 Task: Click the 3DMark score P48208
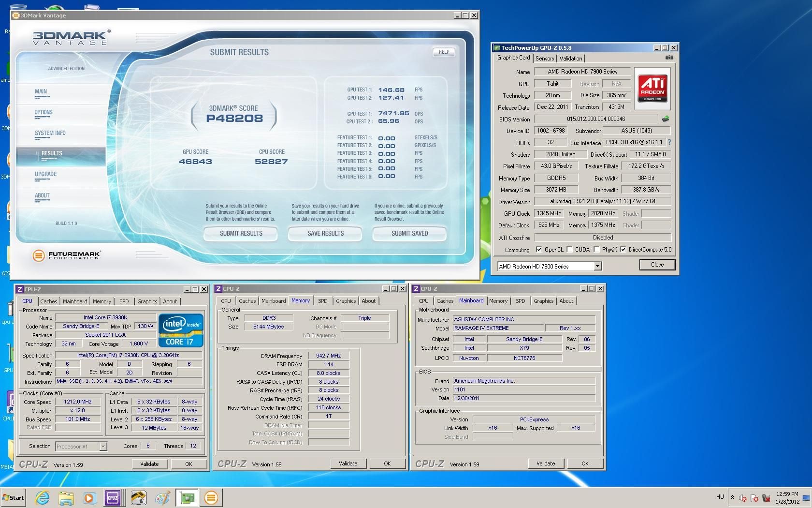point(234,119)
